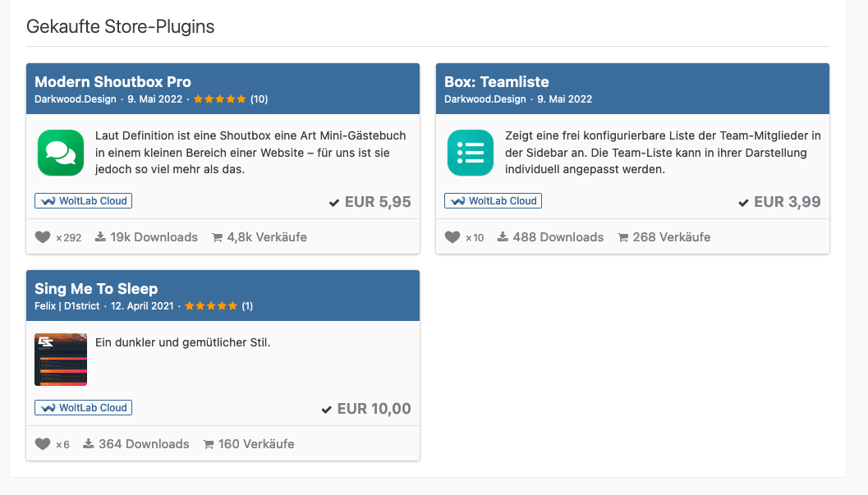Like Modern Shoutbox Pro with the heart icon

click(x=43, y=237)
